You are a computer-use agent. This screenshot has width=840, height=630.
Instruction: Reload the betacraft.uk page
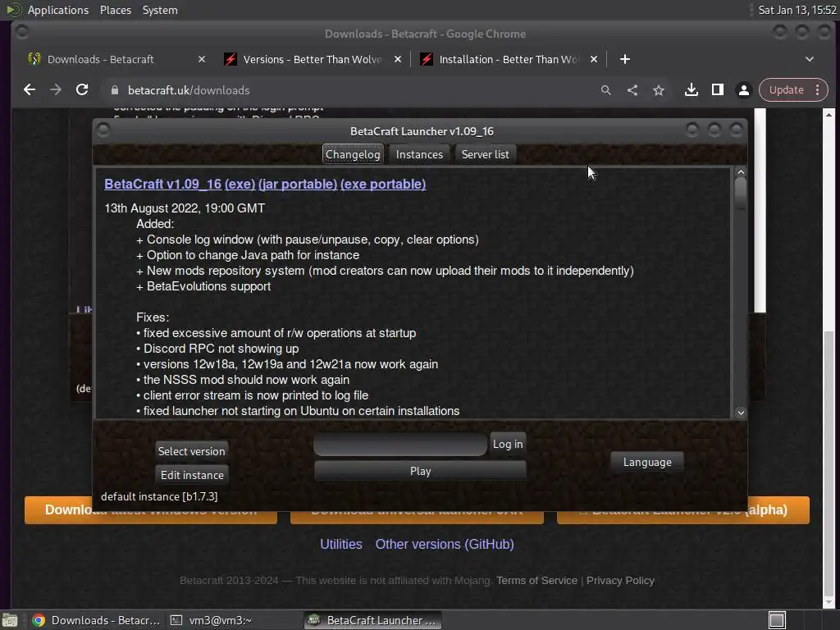point(82,90)
